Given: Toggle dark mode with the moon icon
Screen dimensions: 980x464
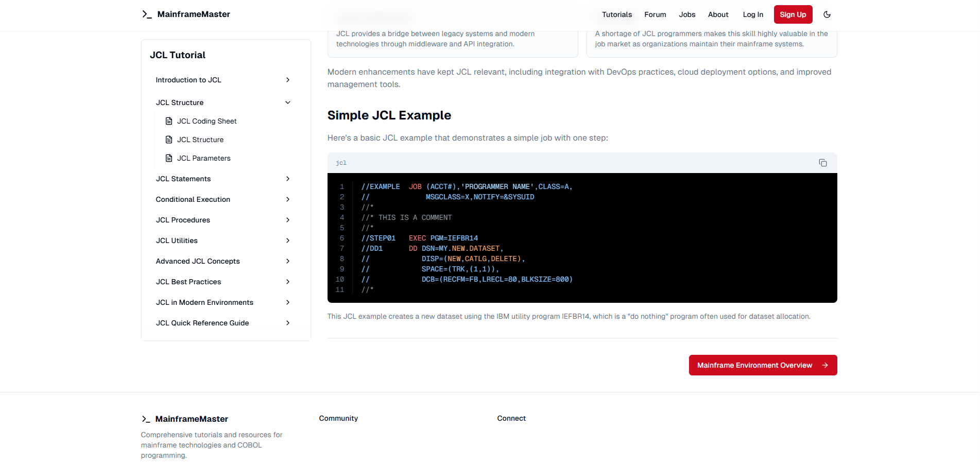Looking at the screenshot, I should pyautogui.click(x=827, y=14).
